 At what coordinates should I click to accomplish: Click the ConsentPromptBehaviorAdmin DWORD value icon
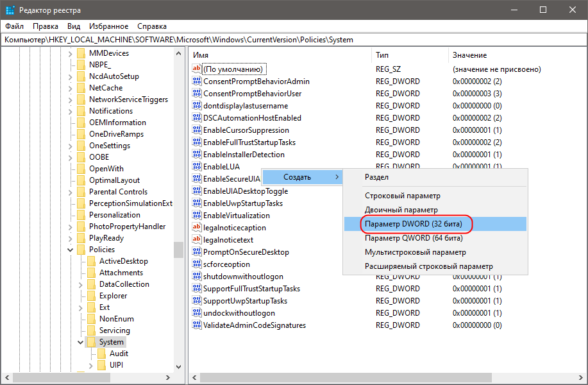pos(196,81)
